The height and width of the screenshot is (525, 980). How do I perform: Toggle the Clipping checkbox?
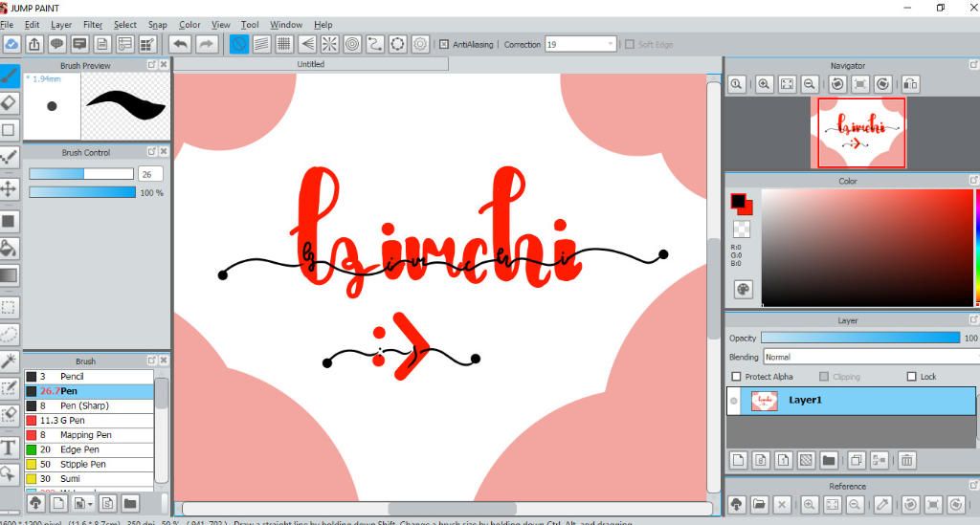click(824, 377)
